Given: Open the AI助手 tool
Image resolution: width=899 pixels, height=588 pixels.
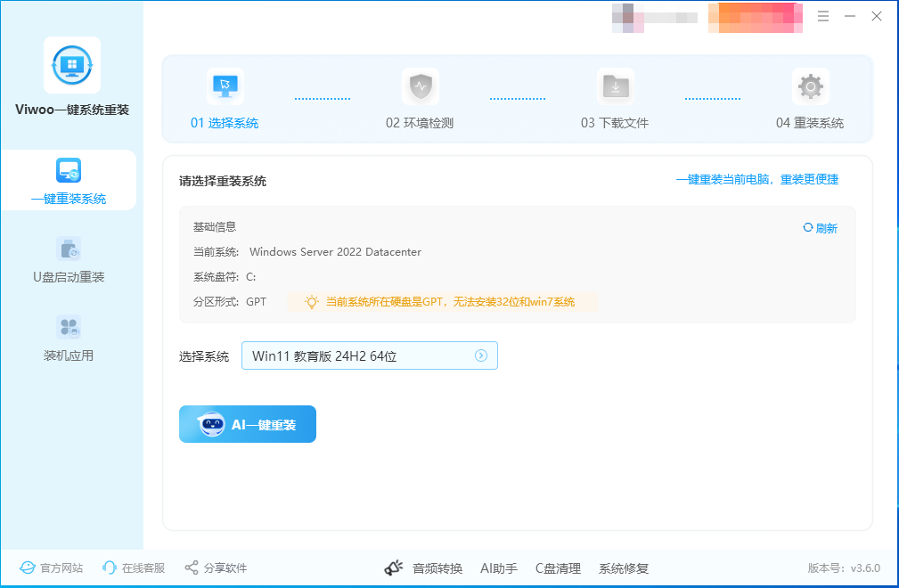Looking at the screenshot, I should click(x=499, y=568).
